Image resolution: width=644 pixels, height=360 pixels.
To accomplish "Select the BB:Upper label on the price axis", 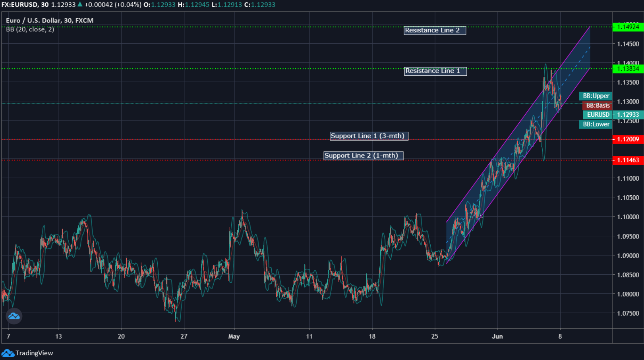I will pos(596,96).
